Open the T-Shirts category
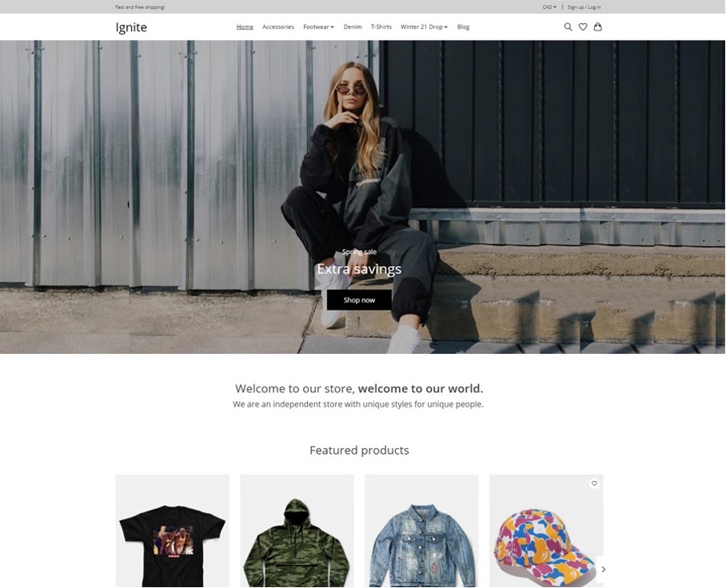The width and height of the screenshot is (726, 588). click(381, 27)
